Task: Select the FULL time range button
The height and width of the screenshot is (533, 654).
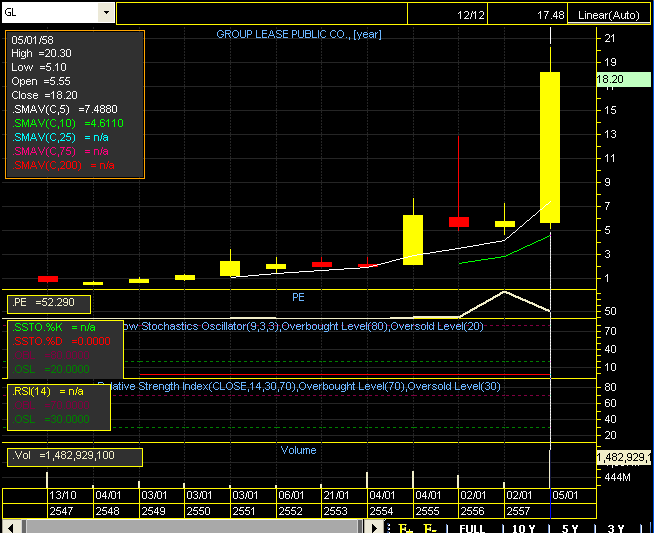Action: tap(472, 527)
